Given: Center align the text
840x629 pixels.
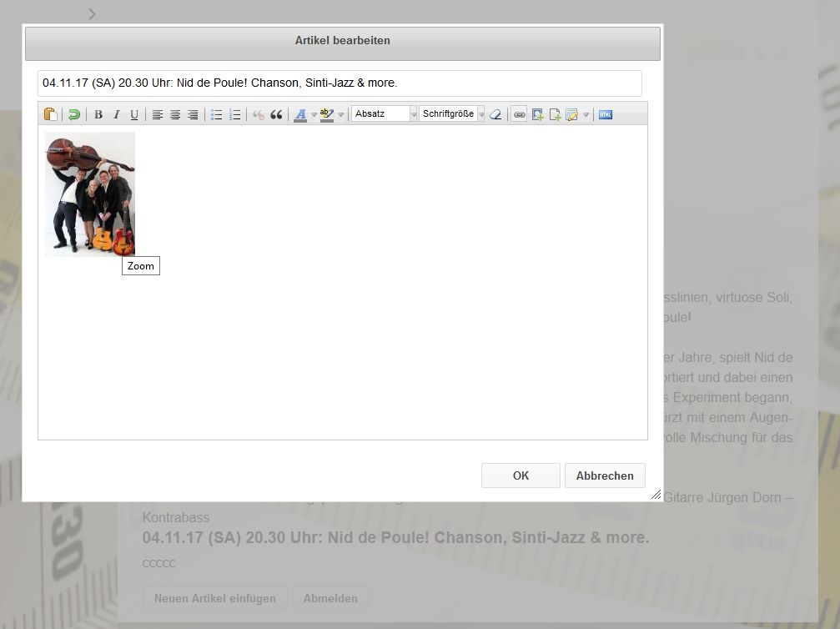Looking at the screenshot, I should click(x=175, y=114).
